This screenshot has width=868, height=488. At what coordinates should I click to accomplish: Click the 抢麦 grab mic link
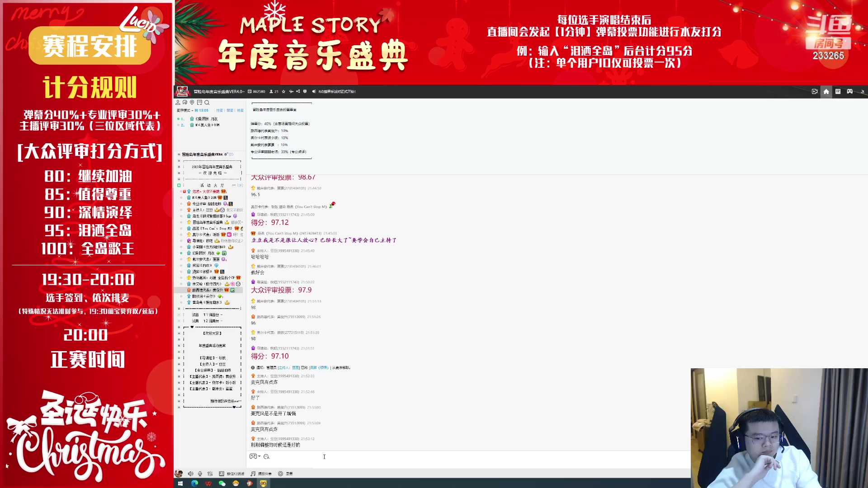click(240, 110)
